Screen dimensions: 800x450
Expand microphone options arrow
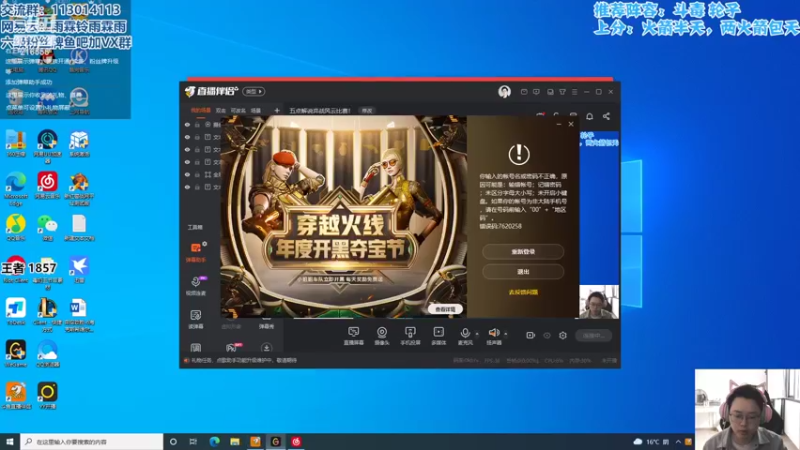477,334
